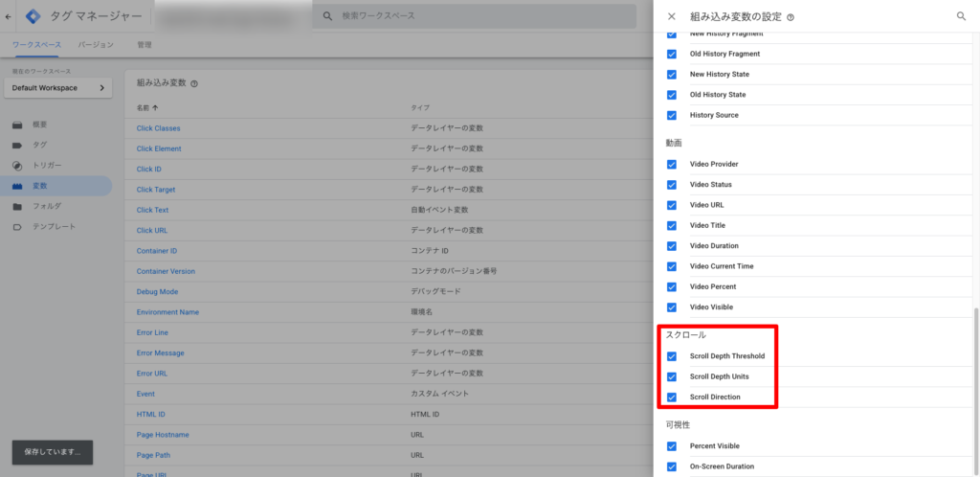Close the built-in variables settings panel
Image resolution: width=980 pixels, height=477 pixels.
[x=671, y=16]
